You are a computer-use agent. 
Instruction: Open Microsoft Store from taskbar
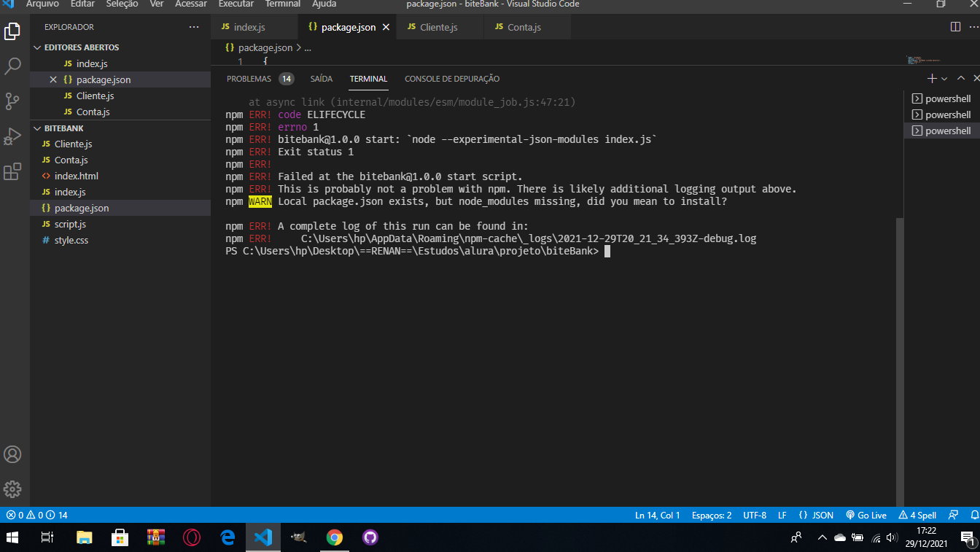120,537
